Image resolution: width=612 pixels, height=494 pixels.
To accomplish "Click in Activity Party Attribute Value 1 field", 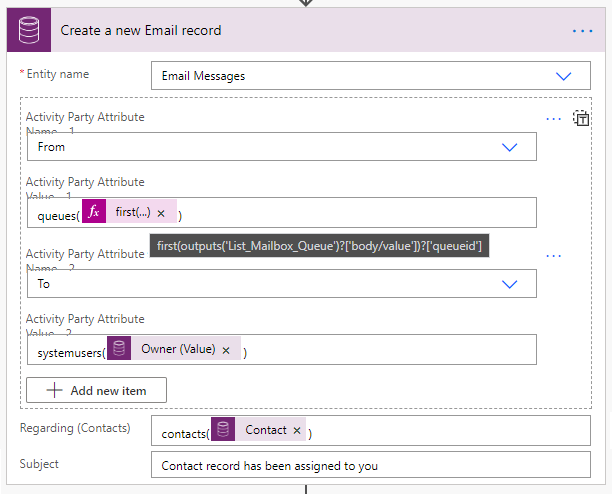I will point(282,213).
